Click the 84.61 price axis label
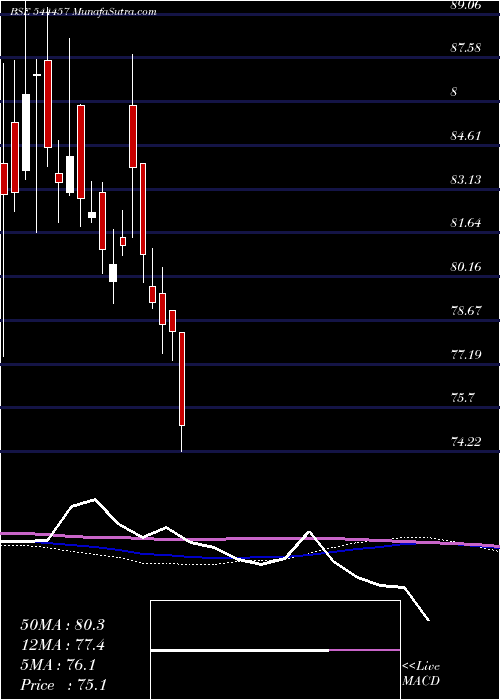Viewport: 500px width, 700px height. coord(467,135)
